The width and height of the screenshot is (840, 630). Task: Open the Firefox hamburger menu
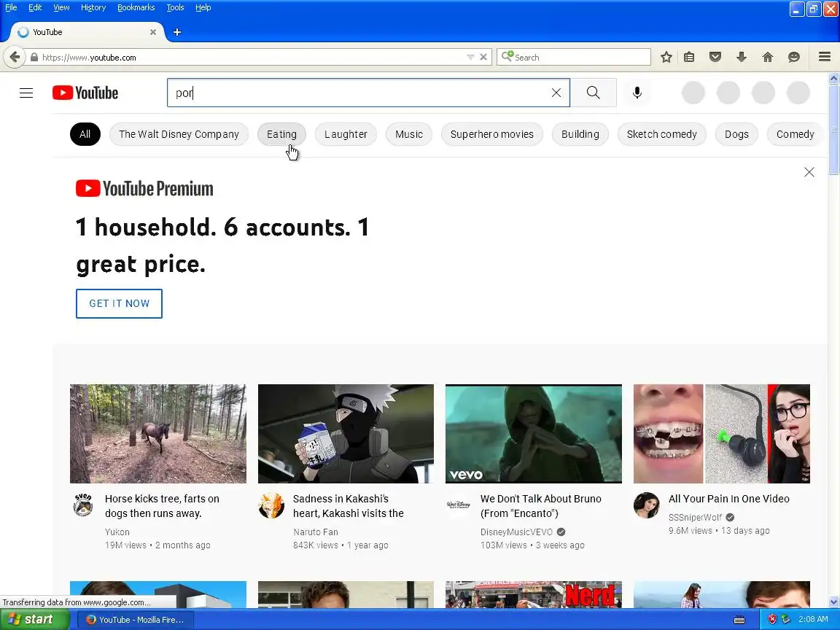[x=825, y=57]
